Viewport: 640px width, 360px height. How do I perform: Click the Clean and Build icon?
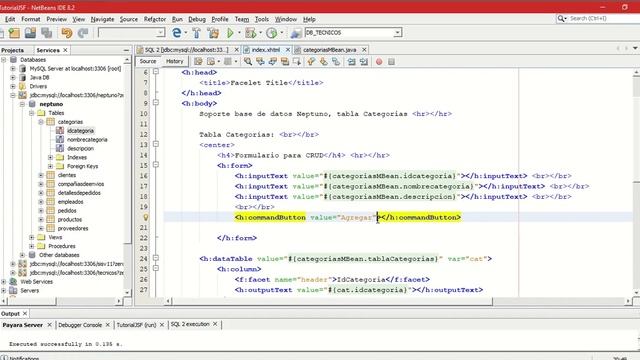coord(213,33)
